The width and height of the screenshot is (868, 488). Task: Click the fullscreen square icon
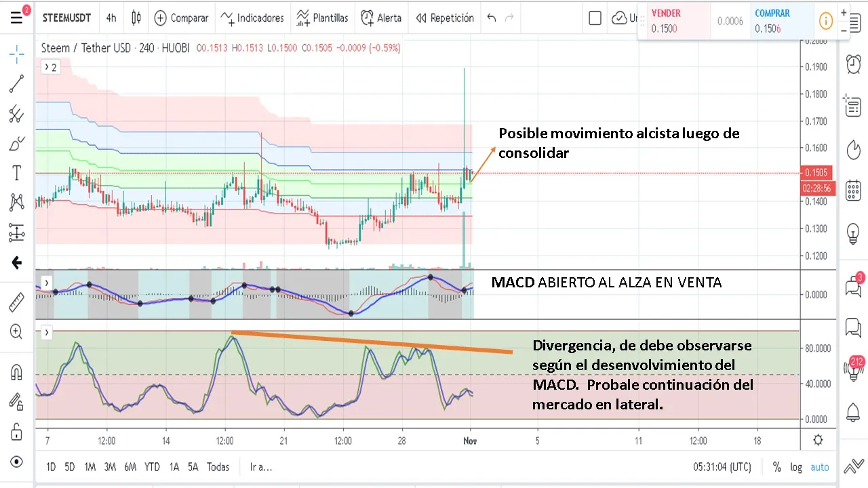click(x=595, y=18)
